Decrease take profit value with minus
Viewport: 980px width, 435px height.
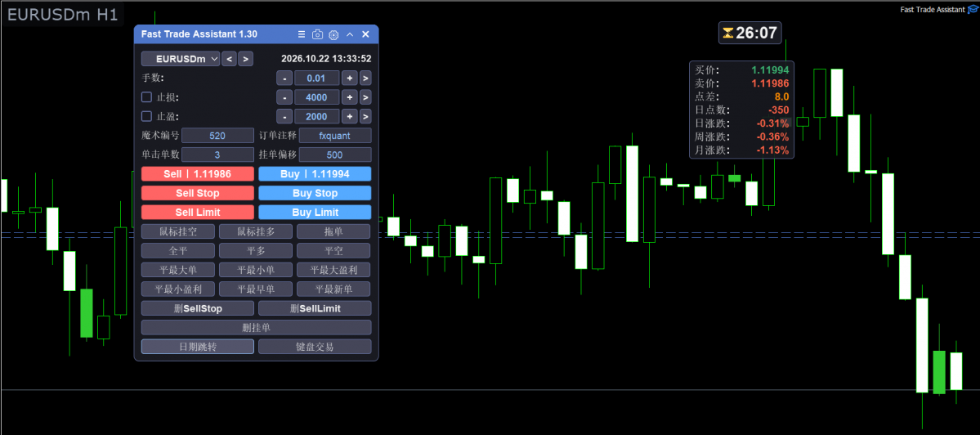coord(284,116)
